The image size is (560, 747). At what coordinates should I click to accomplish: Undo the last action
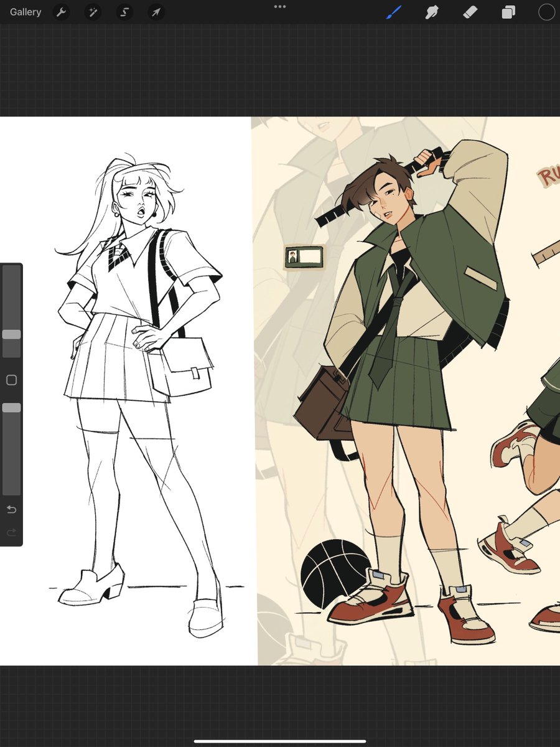tap(11, 510)
